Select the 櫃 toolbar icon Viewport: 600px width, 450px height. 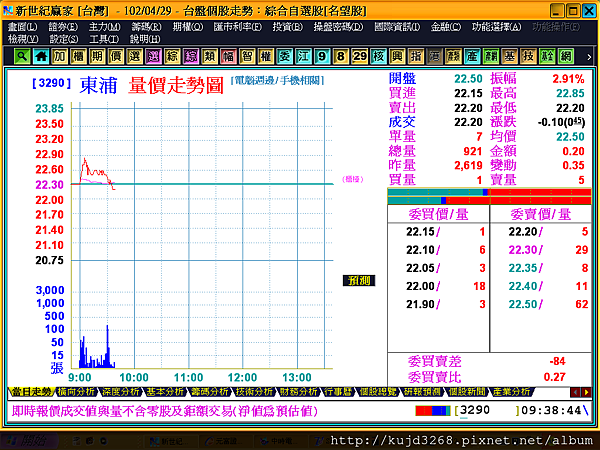click(78, 57)
